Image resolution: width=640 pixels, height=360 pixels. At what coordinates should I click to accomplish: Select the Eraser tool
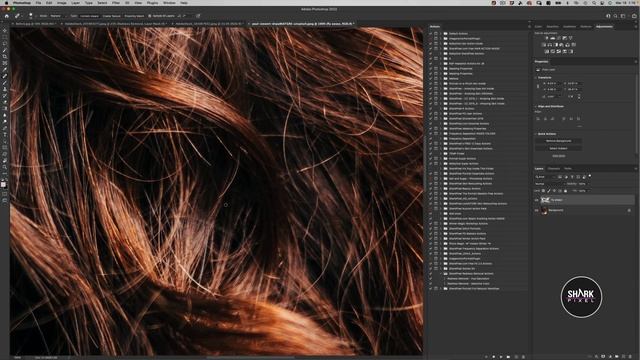(5, 102)
